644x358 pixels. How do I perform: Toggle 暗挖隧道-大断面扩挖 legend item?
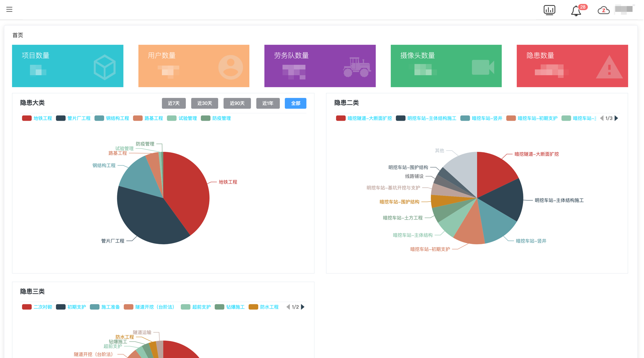[x=364, y=118]
